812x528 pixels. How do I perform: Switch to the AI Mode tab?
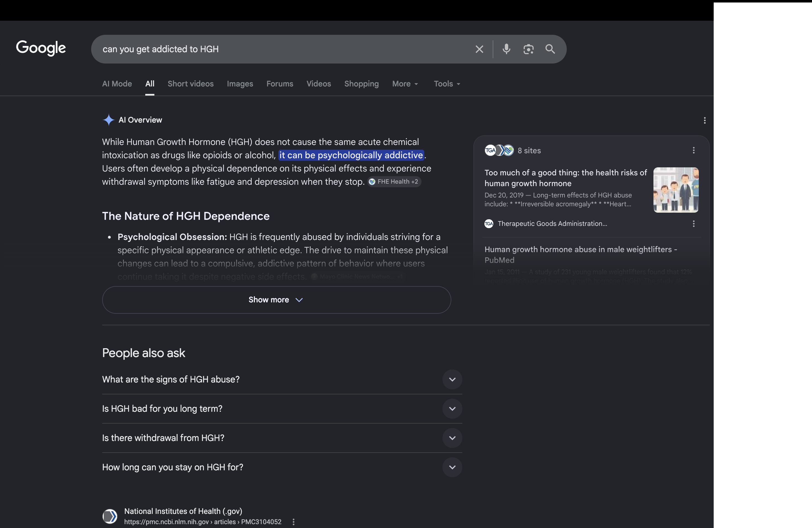pyautogui.click(x=117, y=84)
